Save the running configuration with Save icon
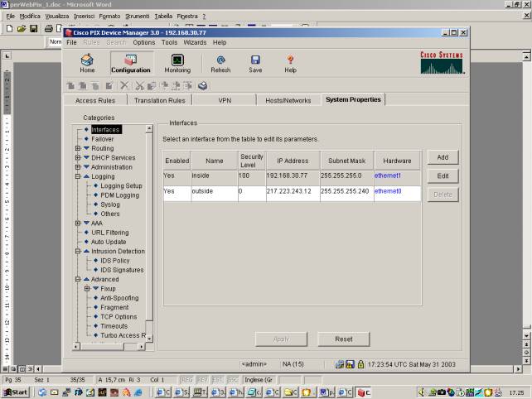The image size is (532, 399). (x=255, y=64)
